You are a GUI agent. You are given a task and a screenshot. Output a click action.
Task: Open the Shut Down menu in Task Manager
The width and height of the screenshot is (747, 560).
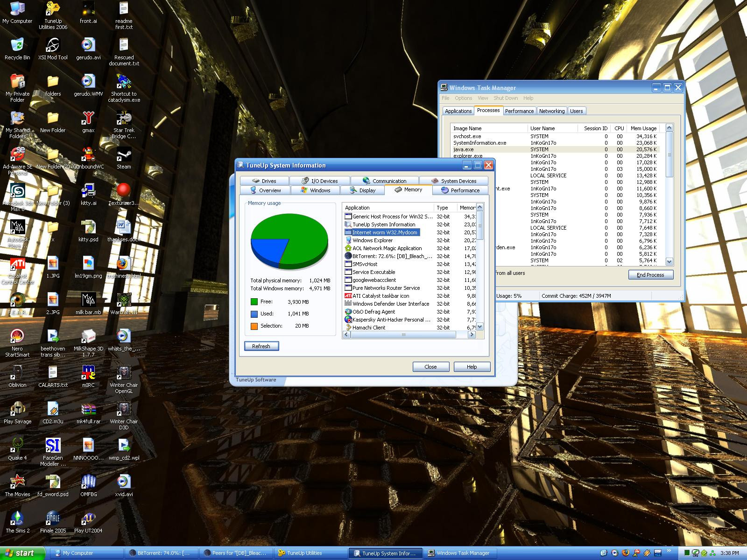pyautogui.click(x=506, y=98)
